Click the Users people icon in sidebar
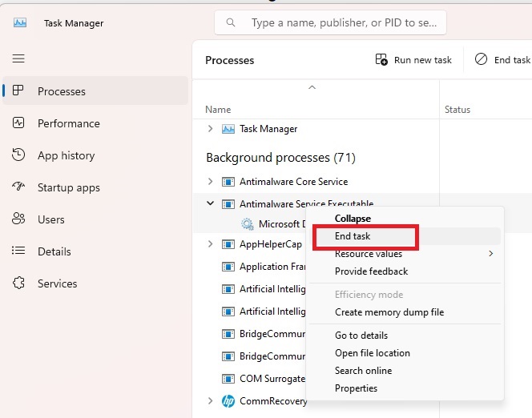 click(x=18, y=219)
